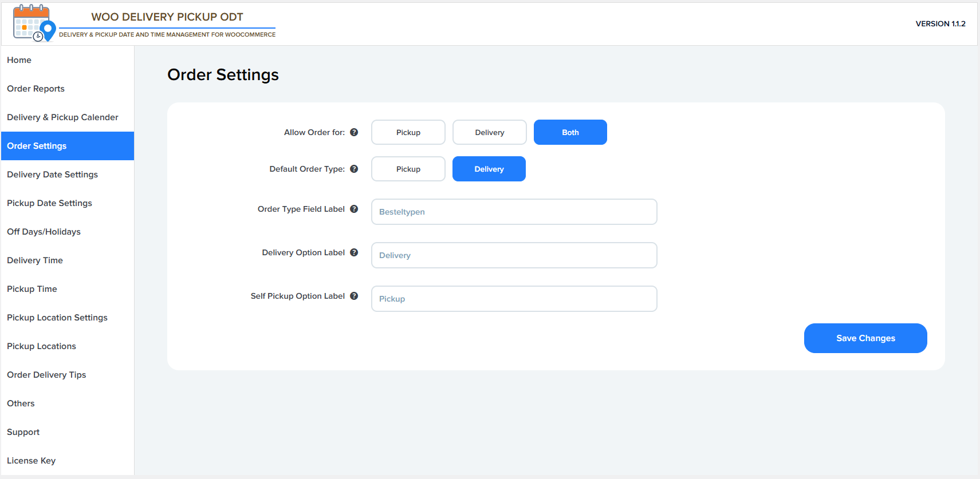Open Delivery Date Settings menu item
Viewport: 980px width, 479px height.
(x=52, y=175)
